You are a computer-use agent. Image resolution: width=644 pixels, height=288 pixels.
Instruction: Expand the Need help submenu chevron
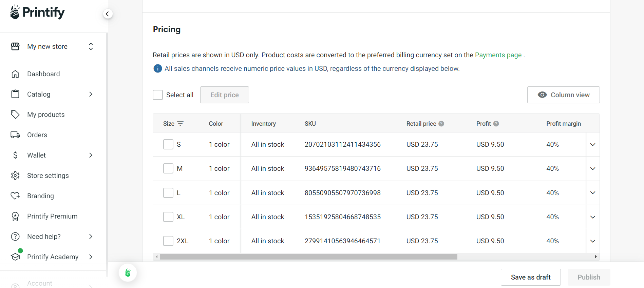(91, 236)
